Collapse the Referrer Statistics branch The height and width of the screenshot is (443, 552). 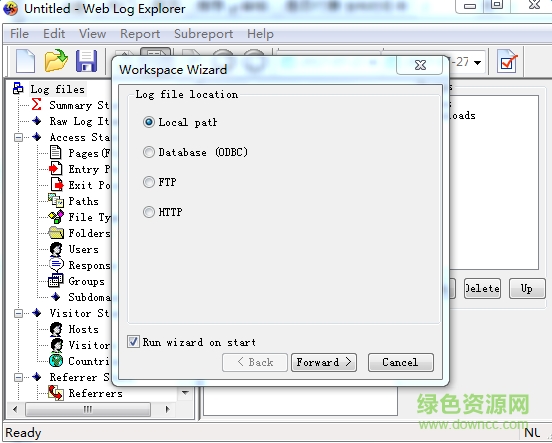tap(19, 377)
